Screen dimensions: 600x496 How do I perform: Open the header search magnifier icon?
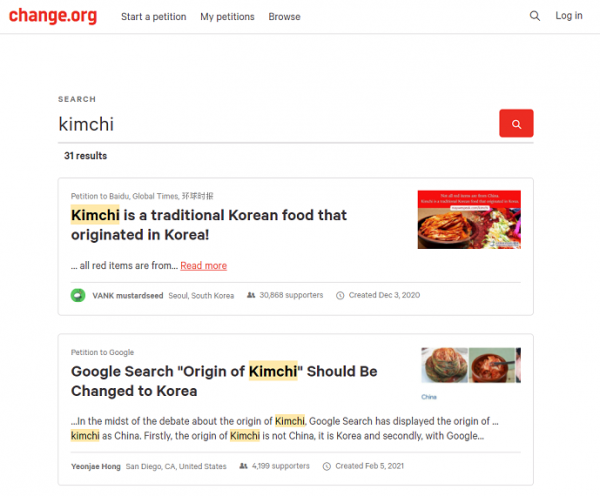[535, 16]
